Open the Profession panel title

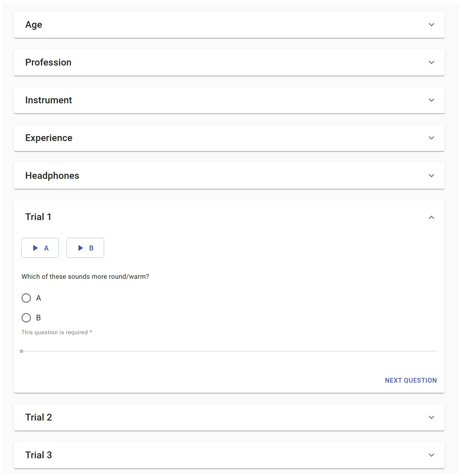48,63
